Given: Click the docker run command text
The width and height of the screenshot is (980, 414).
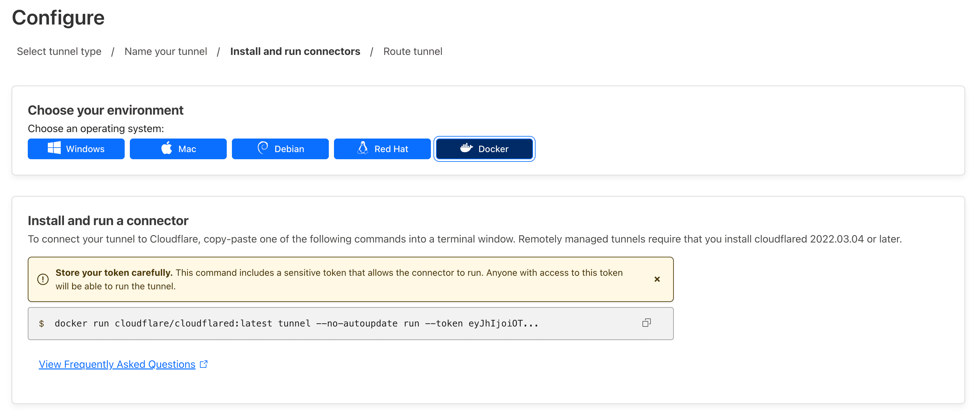Looking at the screenshot, I should [297, 324].
